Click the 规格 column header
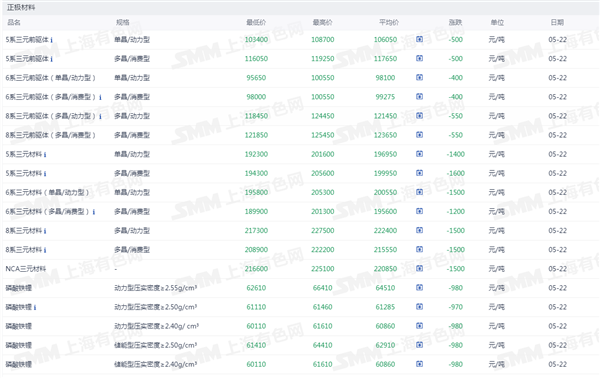The height and width of the screenshot is (378, 600). [122, 22]
